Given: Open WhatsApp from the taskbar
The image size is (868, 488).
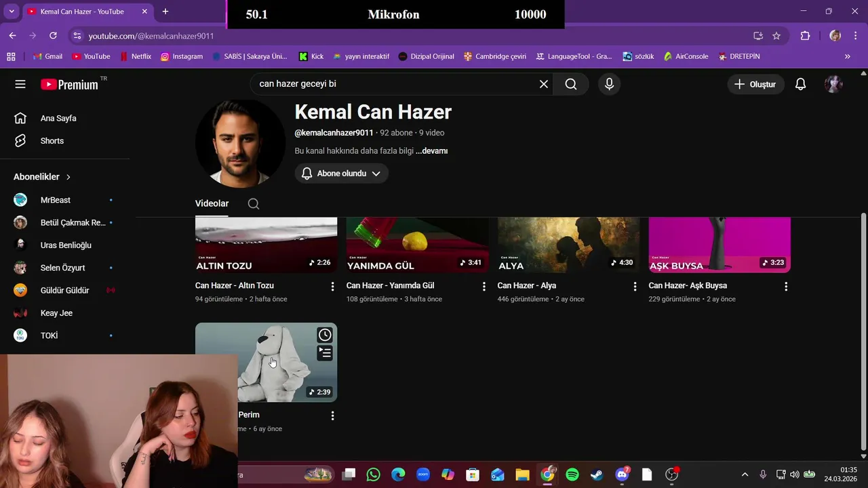Looking at the screenshot, I should pos(373,474).
